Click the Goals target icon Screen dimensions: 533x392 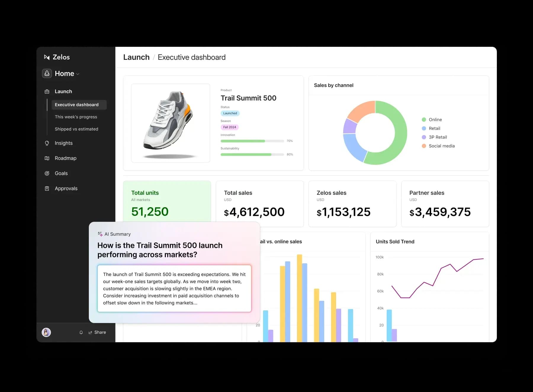tap(47, 173)
